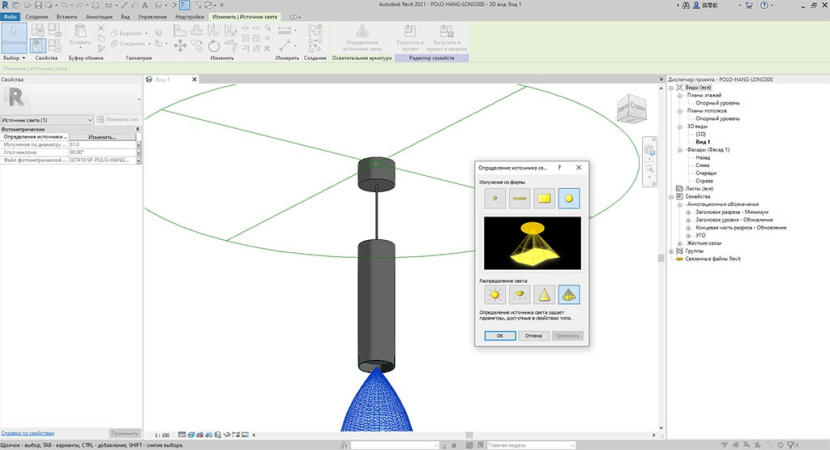
Task: Choose spherical light distribution
Action: pos(494,295)
